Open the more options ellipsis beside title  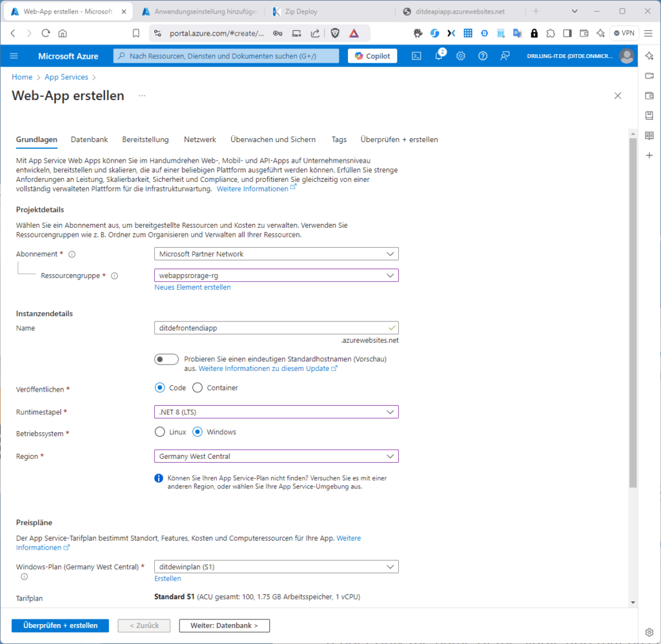point(142,96)
